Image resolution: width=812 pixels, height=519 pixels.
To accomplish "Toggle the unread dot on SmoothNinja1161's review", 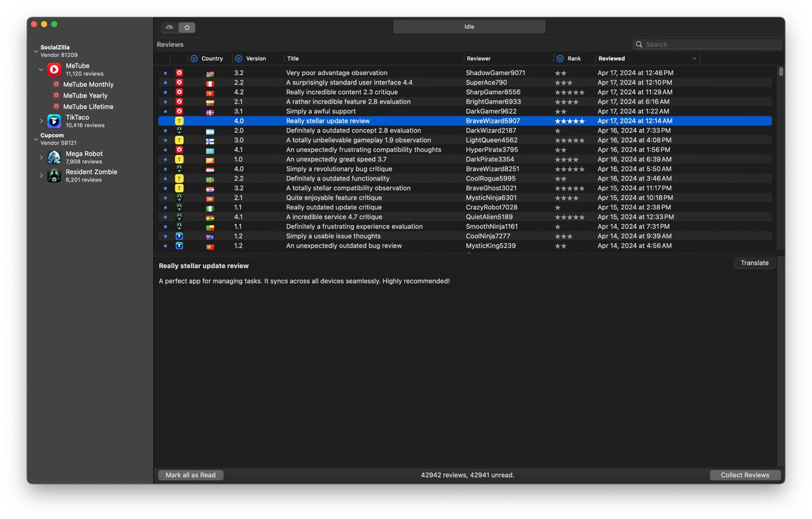I will (165, 227).
